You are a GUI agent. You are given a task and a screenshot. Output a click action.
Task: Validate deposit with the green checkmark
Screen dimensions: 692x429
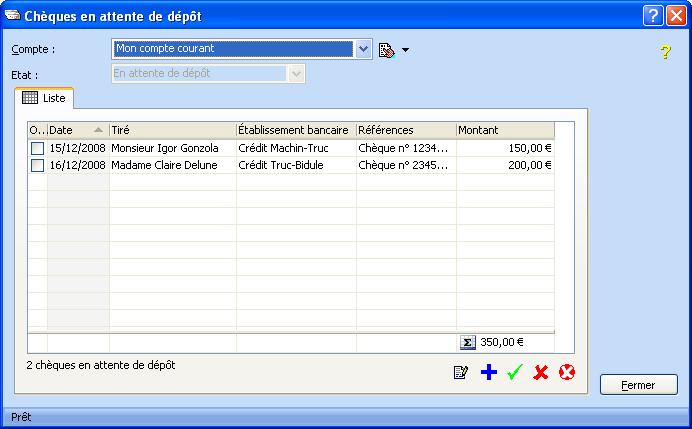tap(515, 373)
